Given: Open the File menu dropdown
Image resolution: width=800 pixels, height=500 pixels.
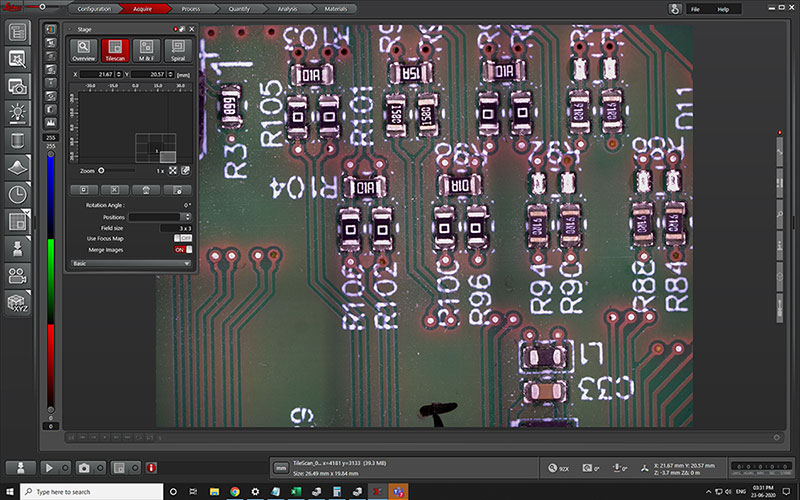Looking at the screenshot, I should click(696, 9).
